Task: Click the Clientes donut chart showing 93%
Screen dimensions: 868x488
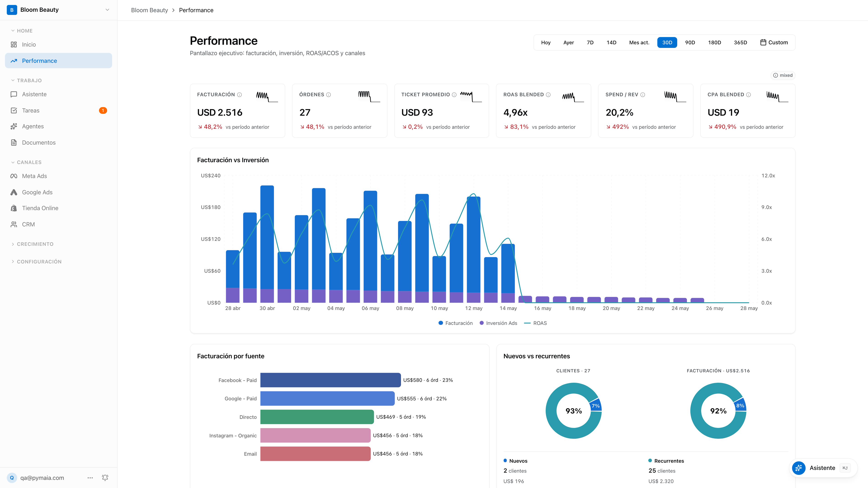Action: 574,411
